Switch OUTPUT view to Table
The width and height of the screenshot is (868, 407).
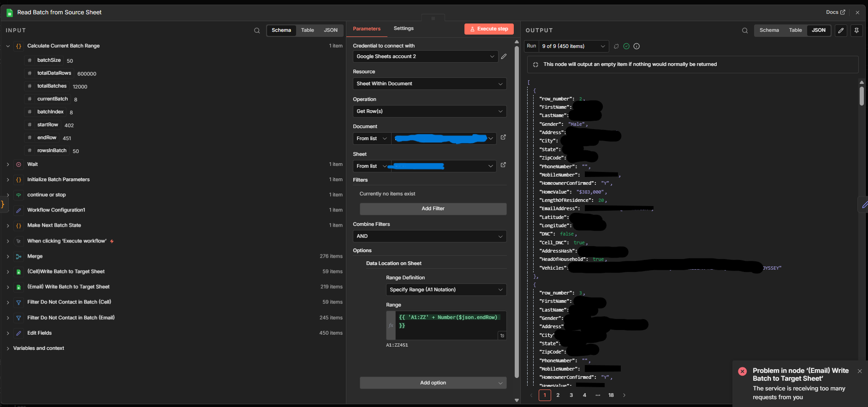tap(796, 30)
